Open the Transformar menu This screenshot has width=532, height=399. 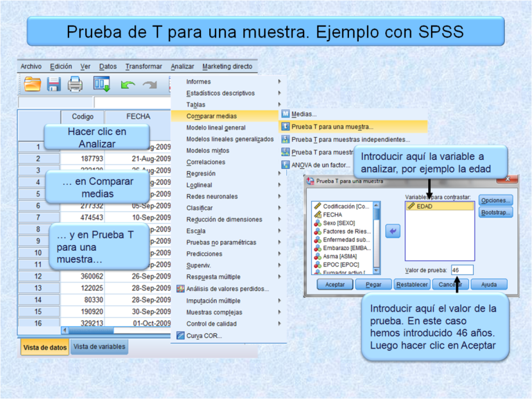143,66
